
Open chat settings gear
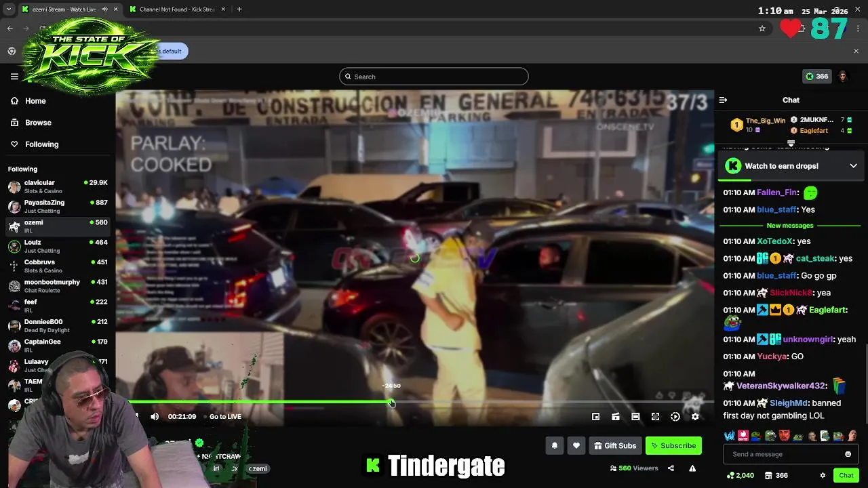tap(823, 476)
